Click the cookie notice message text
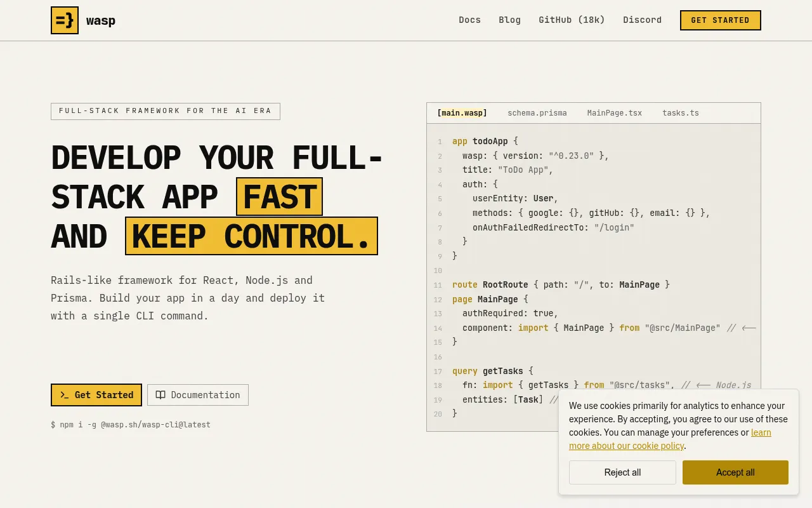Viewport: 812px width, 508px height. click(x=678, y=425)
